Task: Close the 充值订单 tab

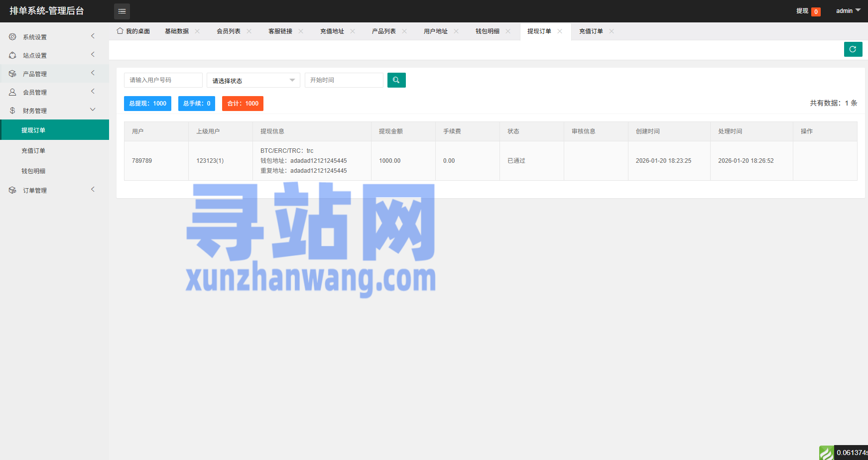Action: 612,31
